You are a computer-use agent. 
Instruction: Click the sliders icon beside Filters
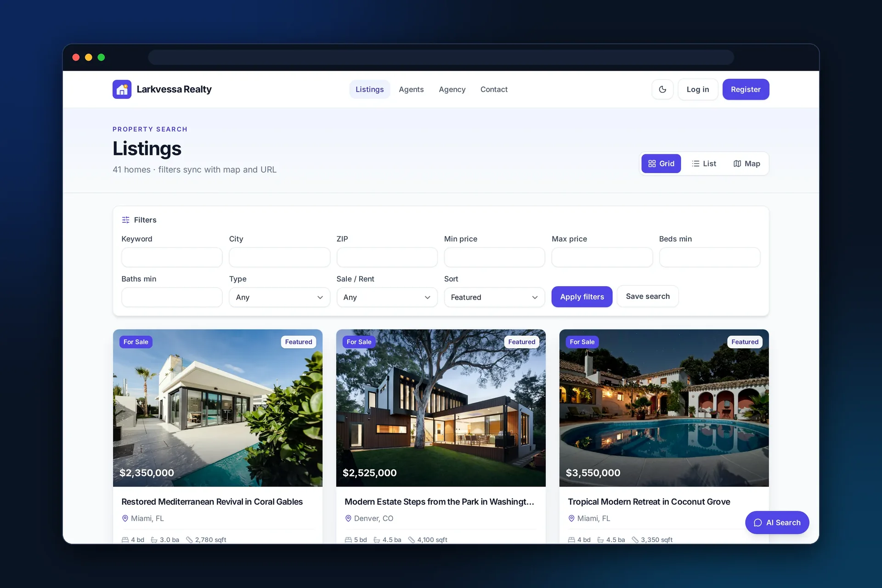click(x=125, y=220)
